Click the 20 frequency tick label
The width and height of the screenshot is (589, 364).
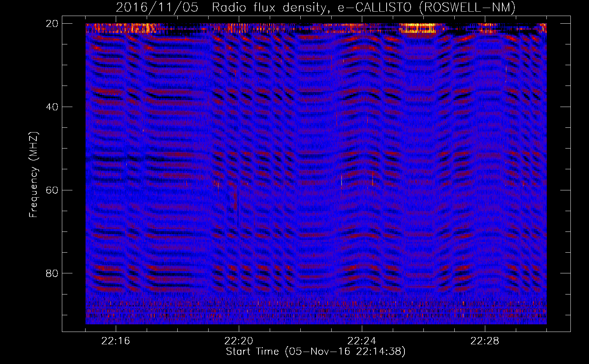click(x=52, y=24)
